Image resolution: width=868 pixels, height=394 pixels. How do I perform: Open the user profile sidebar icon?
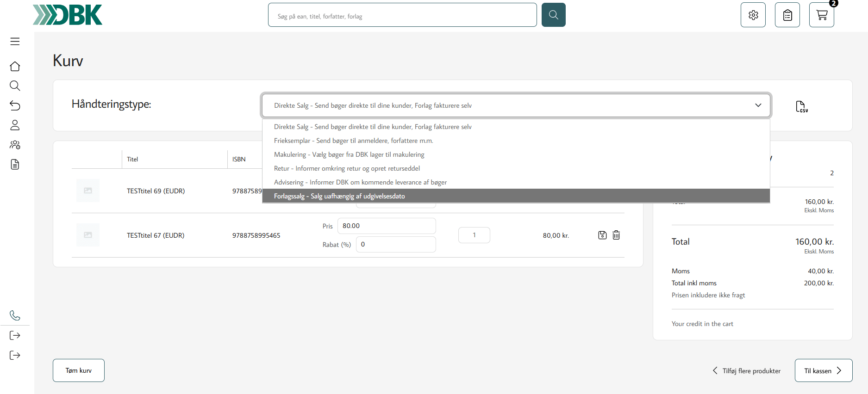[x=15, y=125]
